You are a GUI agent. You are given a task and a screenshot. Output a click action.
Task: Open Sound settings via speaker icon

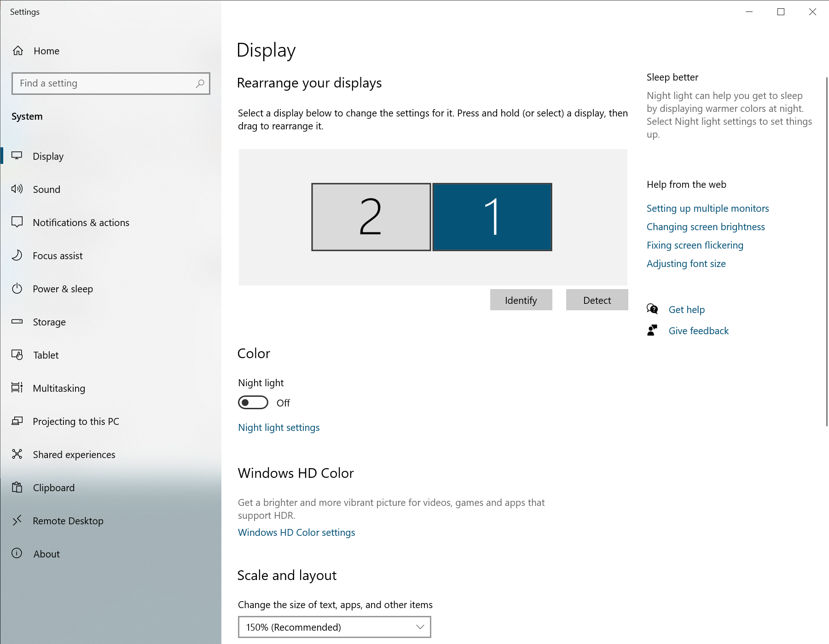[17, 189]
